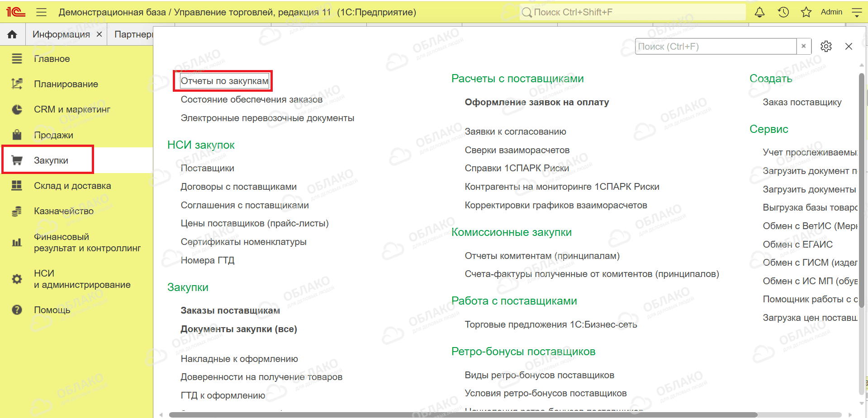Click the Закупки cart icon

(17, 160)
